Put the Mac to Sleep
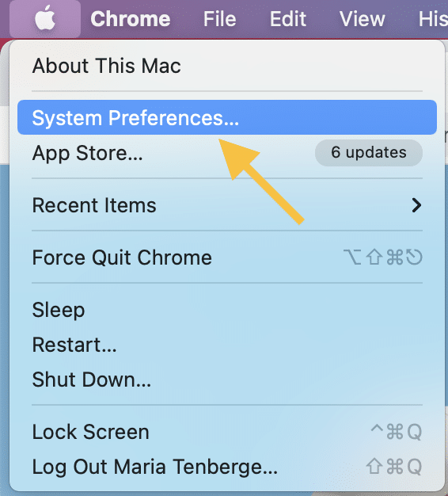 pyautogui.click(x=227, y=310)
